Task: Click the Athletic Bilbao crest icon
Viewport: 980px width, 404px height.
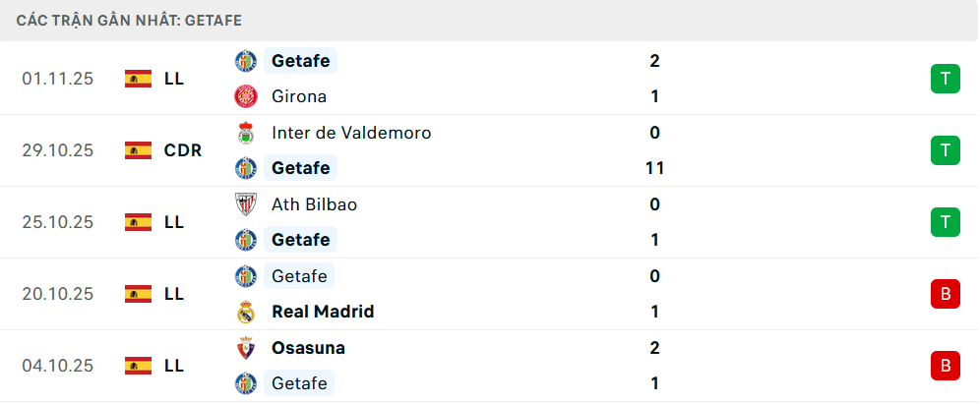Action: tap(245, 204)
